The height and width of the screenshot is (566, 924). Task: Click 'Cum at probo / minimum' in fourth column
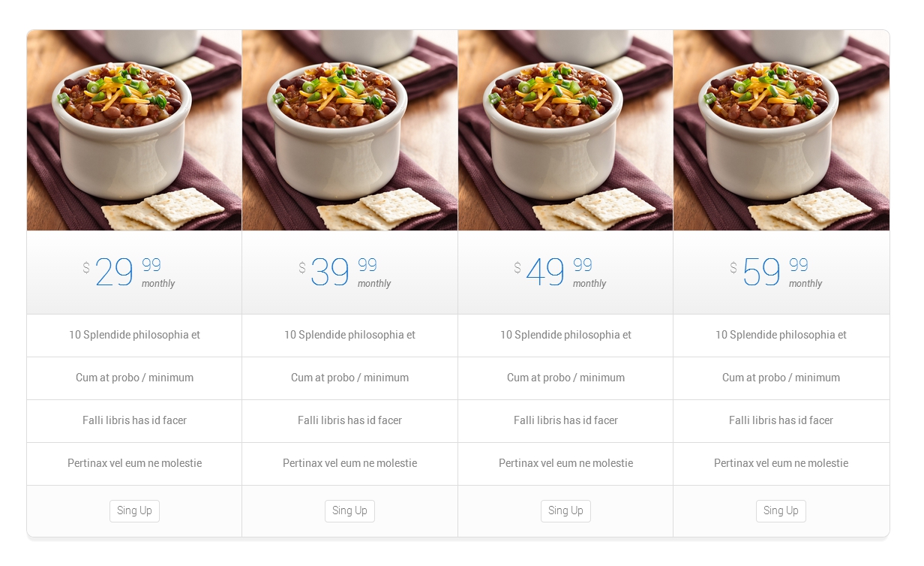(x=781, y=378)
